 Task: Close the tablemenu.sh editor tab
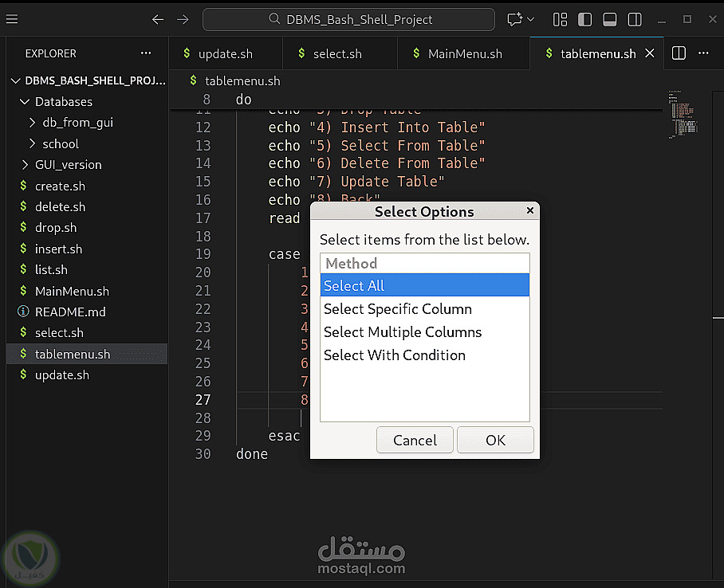click(x=650, y=53)
